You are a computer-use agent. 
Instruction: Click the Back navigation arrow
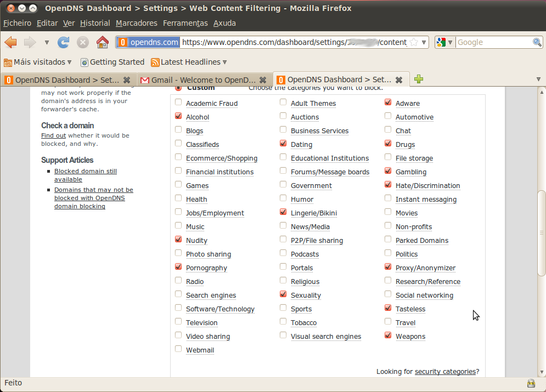[11, 42]
